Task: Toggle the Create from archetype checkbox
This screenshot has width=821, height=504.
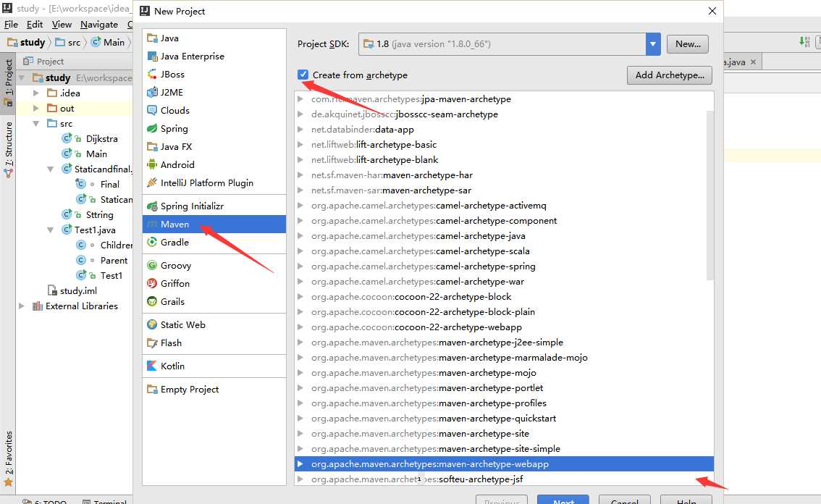Action: pyautogui.click(x=303, y=75)
